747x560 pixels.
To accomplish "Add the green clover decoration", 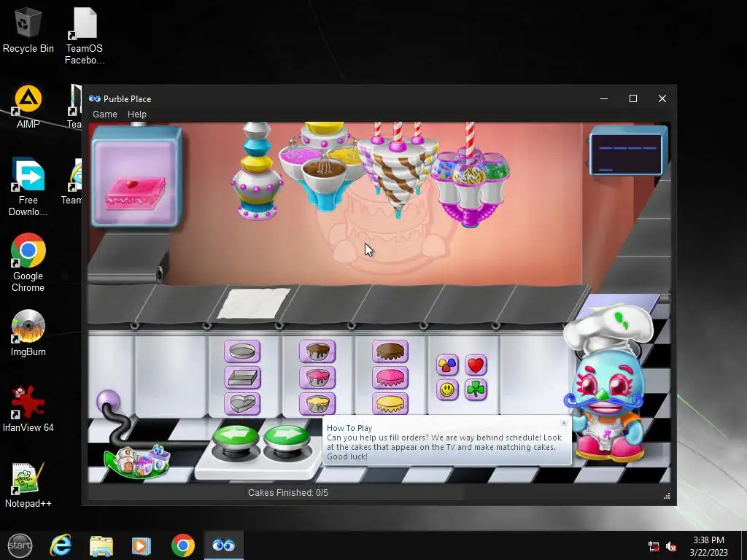I will (476, 390).
